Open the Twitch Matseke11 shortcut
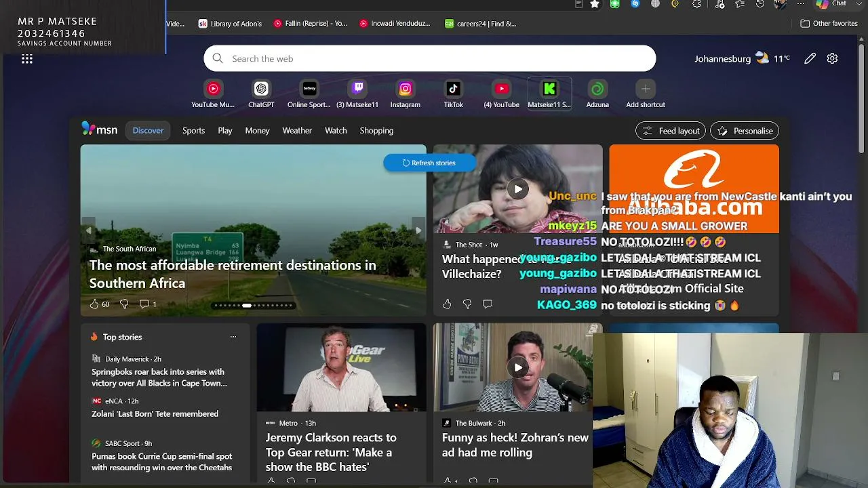868x488 pixels. pyautogui.click(x=357, y=94)
